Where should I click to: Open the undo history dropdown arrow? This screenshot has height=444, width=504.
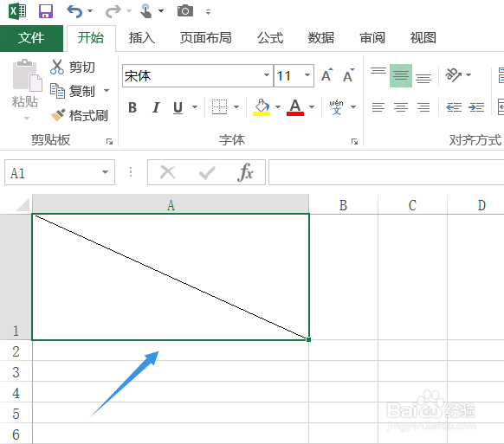click(90, 11)
